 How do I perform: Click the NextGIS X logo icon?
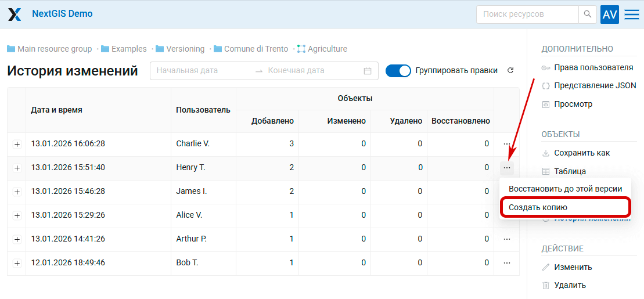pyautogui.click(x=15, y=15)
